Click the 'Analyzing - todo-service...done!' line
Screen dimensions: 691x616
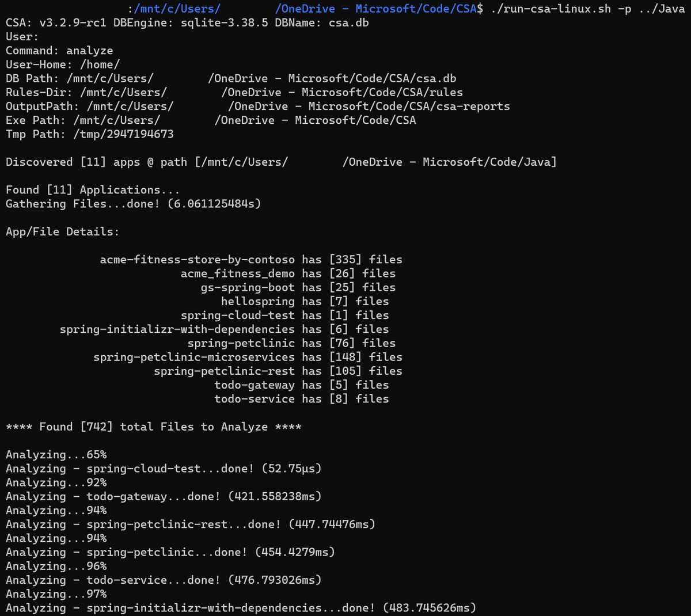[x=164, y=580]
